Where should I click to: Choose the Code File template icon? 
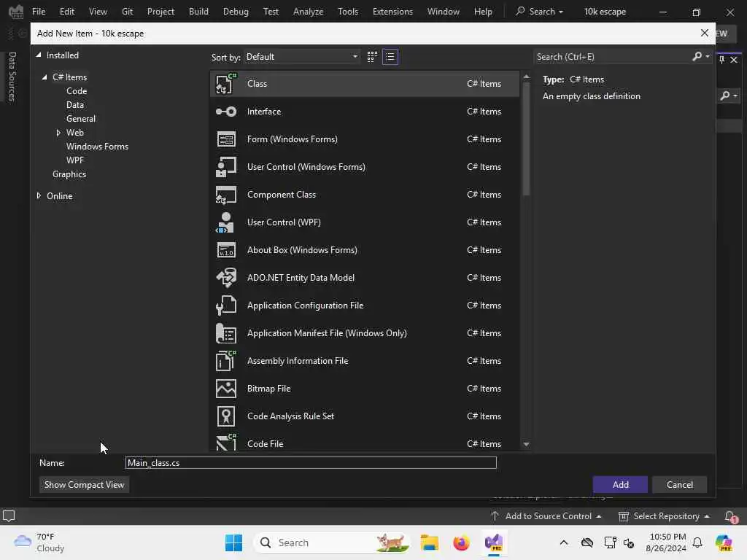coord(226,443)
